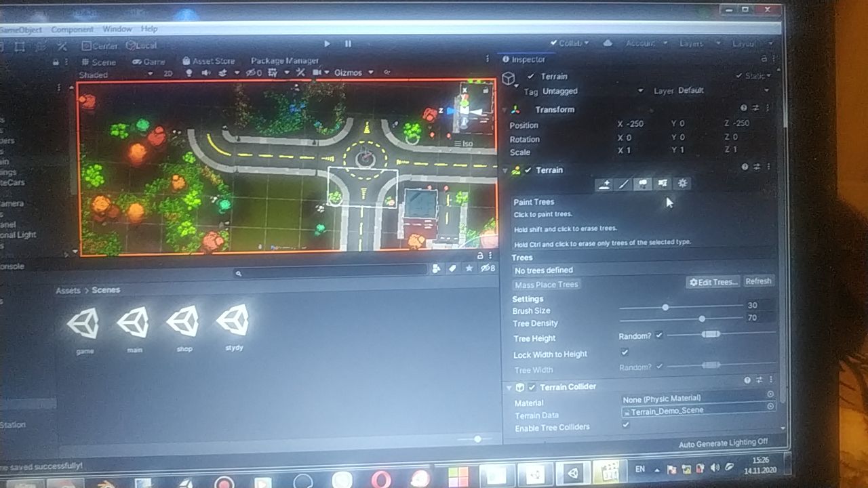
Task: Switch to the Package Manager tab
Action: pyautogui.click(x=284, y=61)
